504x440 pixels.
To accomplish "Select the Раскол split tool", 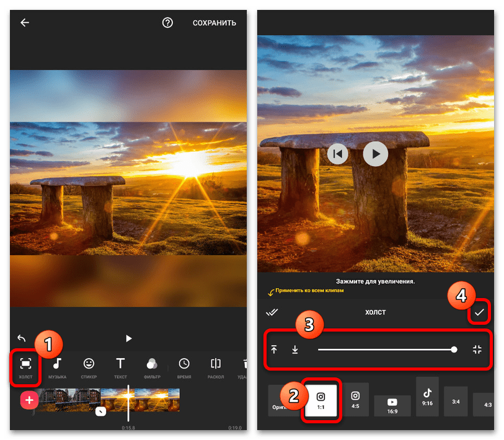I will click(x=215, y=367).
